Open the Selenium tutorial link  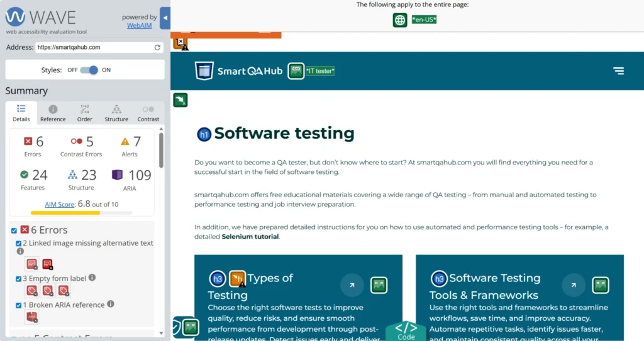coord(250,237)
